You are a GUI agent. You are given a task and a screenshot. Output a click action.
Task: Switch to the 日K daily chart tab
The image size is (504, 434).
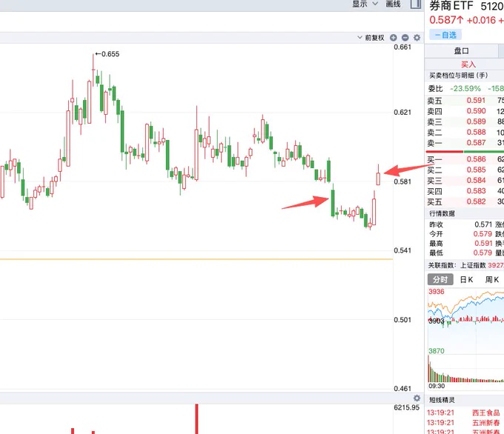(466, 279)
